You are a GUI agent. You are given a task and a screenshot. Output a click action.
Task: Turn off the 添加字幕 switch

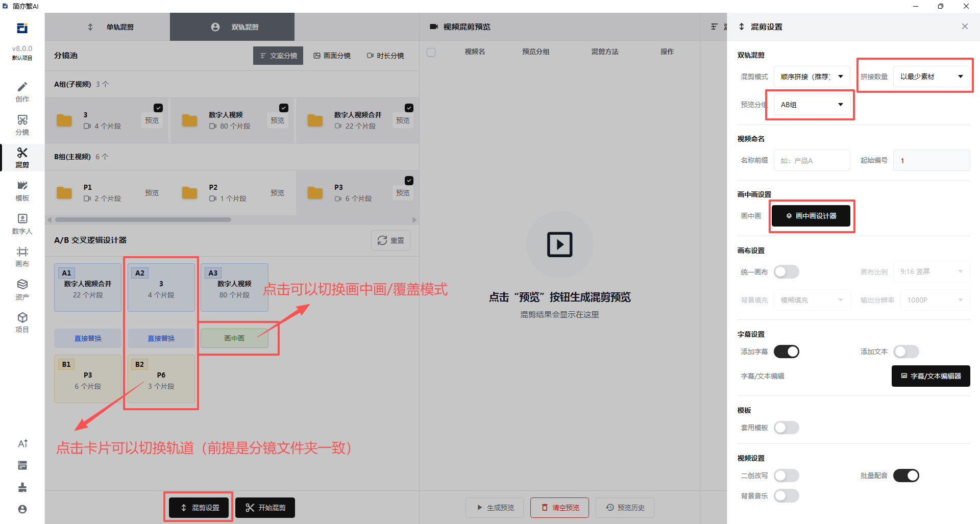click(x=787, y=352)
